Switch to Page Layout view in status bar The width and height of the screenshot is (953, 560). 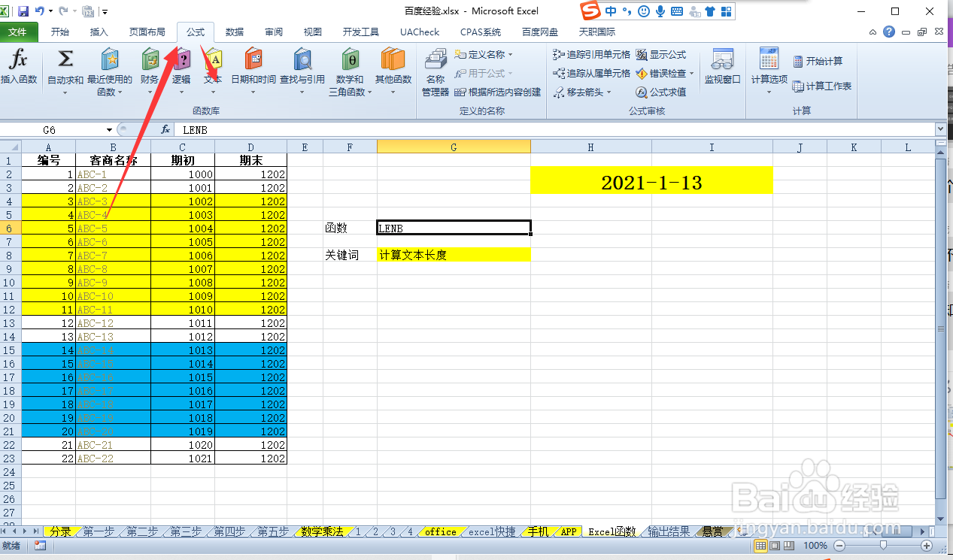[x=775, y=546]
